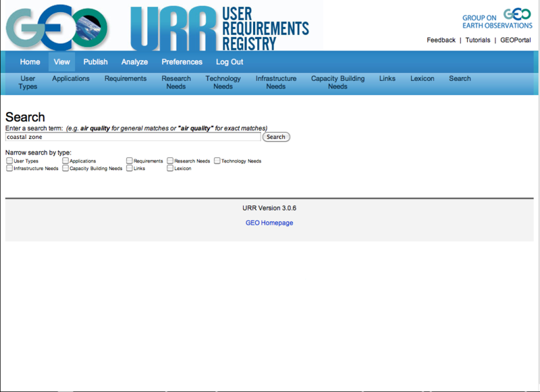Open Preferences in the navigation bar
The width and height of the screenshot is (540, 392).
[x=182, y=62]
